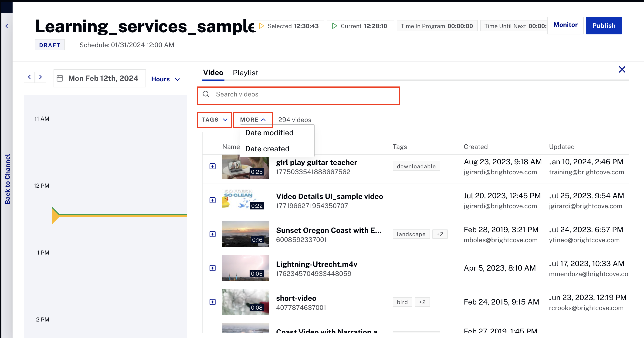Screen dimensions: 644x338
Task: Open the TAGS filter dropdown
Action: tap(214, 119)
